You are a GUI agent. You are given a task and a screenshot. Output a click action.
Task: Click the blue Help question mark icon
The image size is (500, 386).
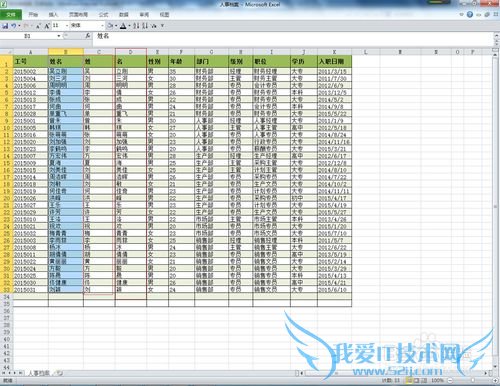coord(470,14)
